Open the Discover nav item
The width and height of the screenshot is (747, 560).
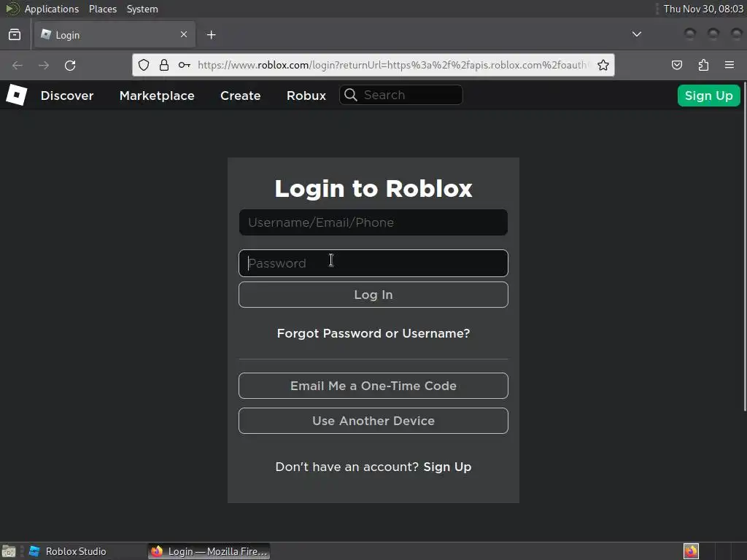coord(67,96)
